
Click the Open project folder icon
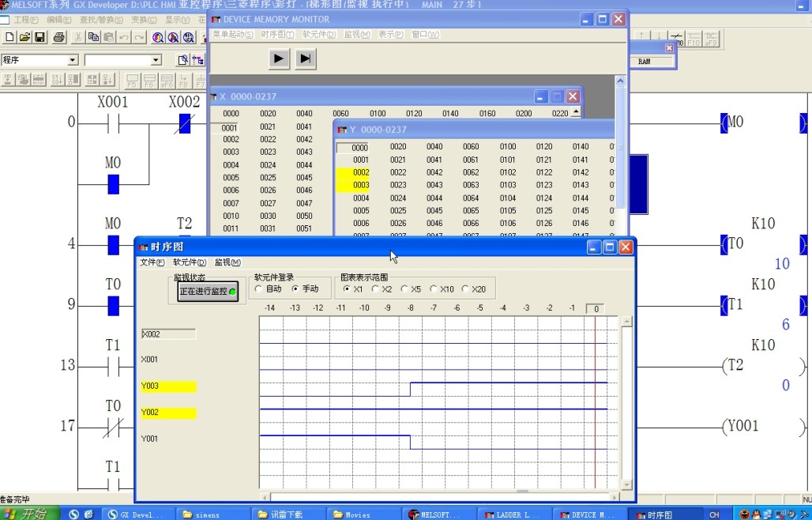(24, 37)
